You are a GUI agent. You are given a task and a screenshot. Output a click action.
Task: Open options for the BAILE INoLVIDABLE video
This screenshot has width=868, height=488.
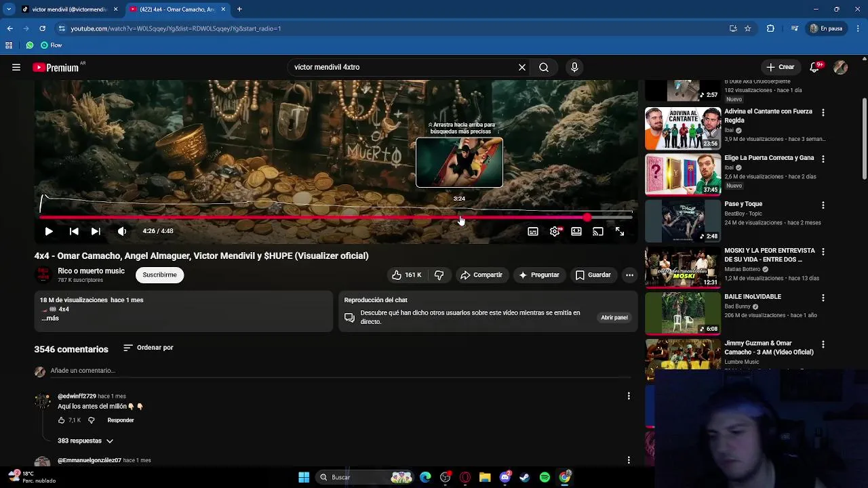tap(823, 298)
